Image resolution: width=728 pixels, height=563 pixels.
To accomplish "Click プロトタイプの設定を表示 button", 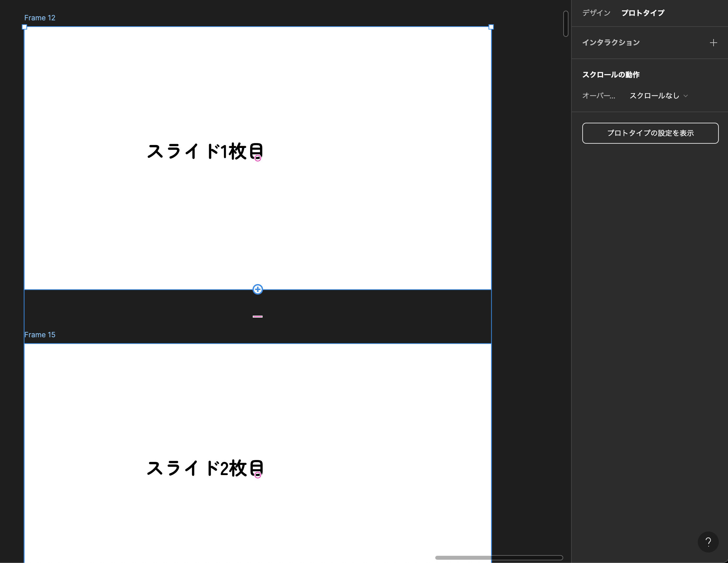I will pyautogui.click(x=650, y=133).
